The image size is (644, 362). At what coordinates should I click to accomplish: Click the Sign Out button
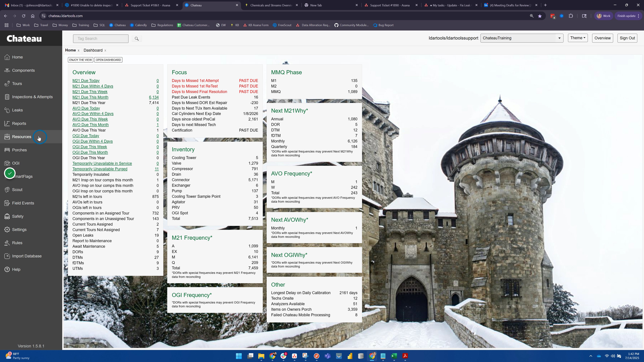tap(627, 38)
